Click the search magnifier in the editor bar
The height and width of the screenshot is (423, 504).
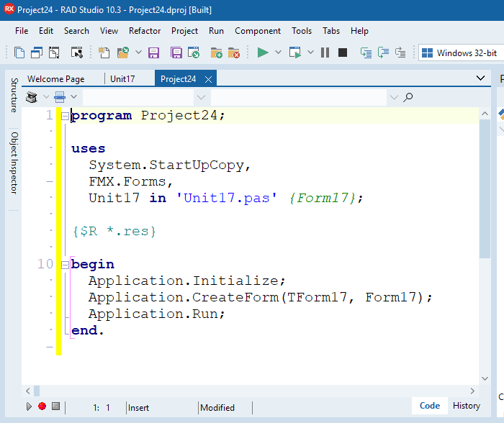point(408,97)
